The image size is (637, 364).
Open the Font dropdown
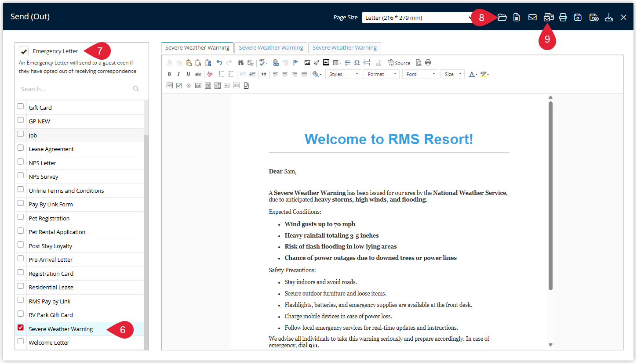pyautogui.click(x=420, y=74)
